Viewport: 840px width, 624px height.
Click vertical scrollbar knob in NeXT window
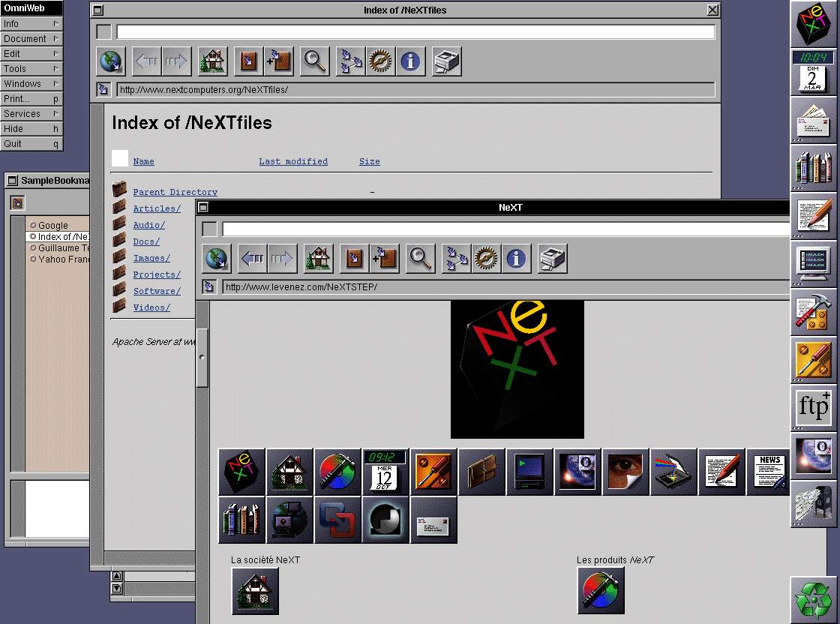point(202,356)
